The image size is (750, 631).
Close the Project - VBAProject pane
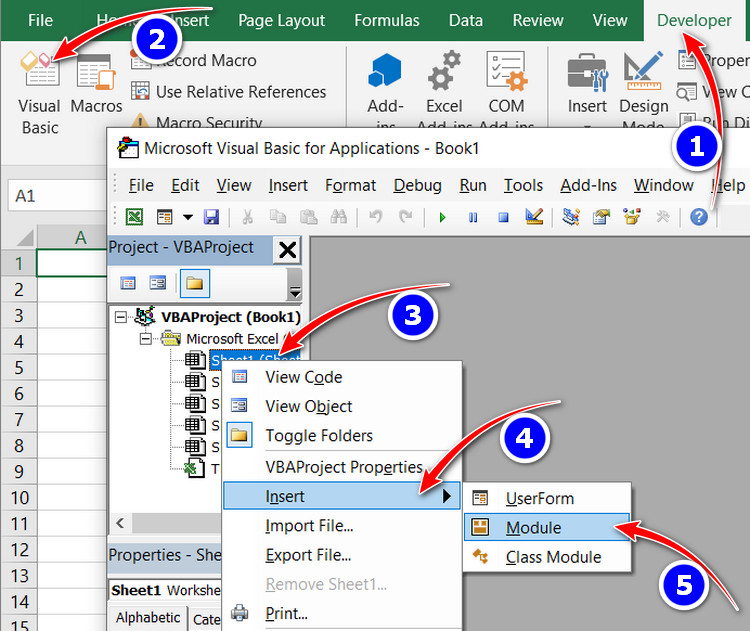click(287, 250)
